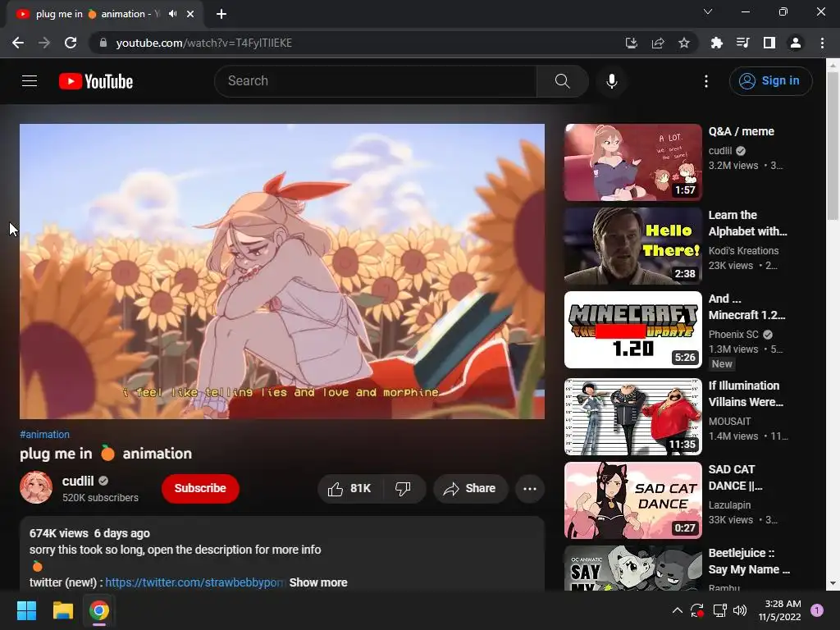Screen dimensions: 840x630
Task: Close the plug me in tab
Action: pos(190,14)
